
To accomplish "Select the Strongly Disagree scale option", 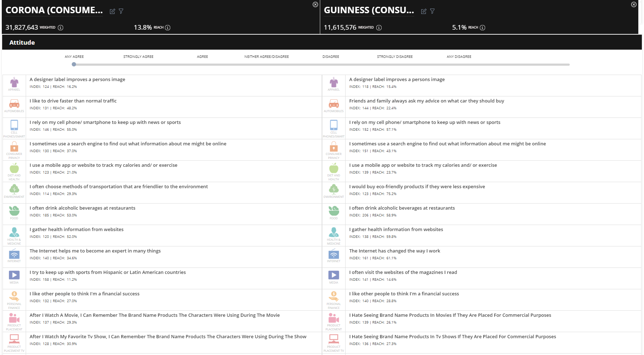I will (395, 57).
